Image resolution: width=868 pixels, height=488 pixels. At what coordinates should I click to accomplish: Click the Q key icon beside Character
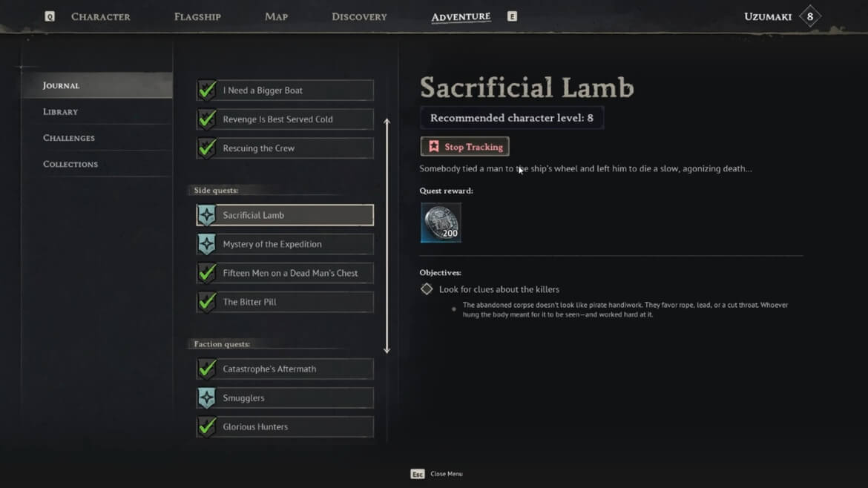coord(50,16)
